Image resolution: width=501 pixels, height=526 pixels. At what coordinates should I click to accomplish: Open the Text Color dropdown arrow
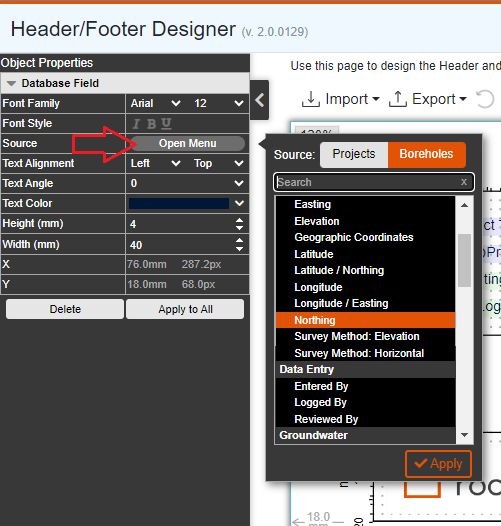[x=239, y=203]
